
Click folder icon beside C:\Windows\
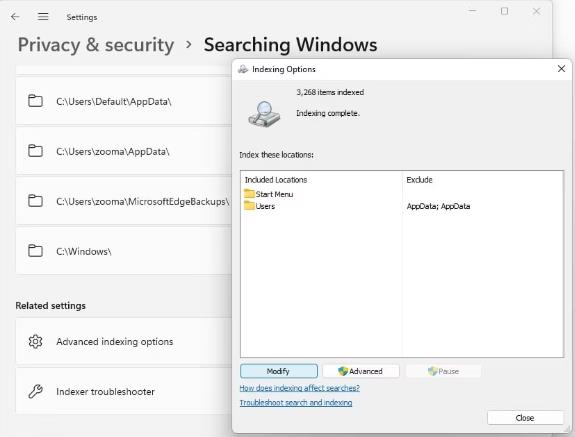coord(35,251)
